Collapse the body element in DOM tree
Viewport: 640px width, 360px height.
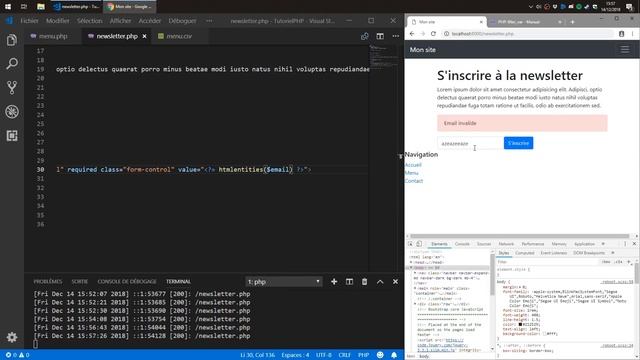(411, 268)
